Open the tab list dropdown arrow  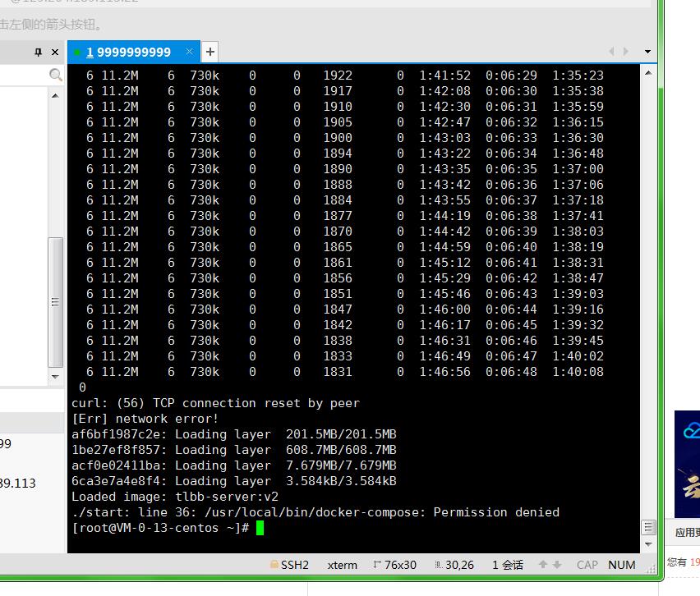[647, 52]
